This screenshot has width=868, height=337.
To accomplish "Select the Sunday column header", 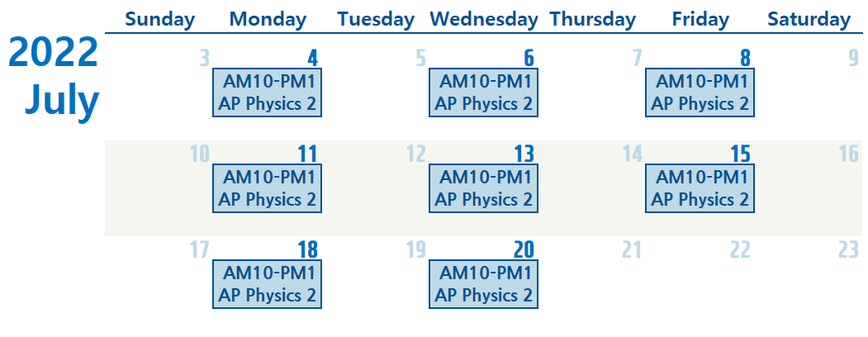I will (x=160, y=20).
